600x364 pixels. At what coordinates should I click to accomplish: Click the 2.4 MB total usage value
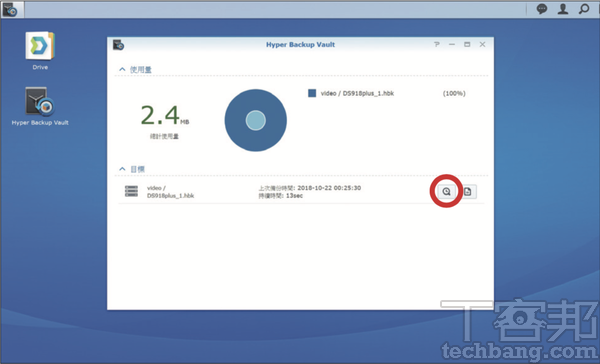pyautogui.click(x=165, y=115)
